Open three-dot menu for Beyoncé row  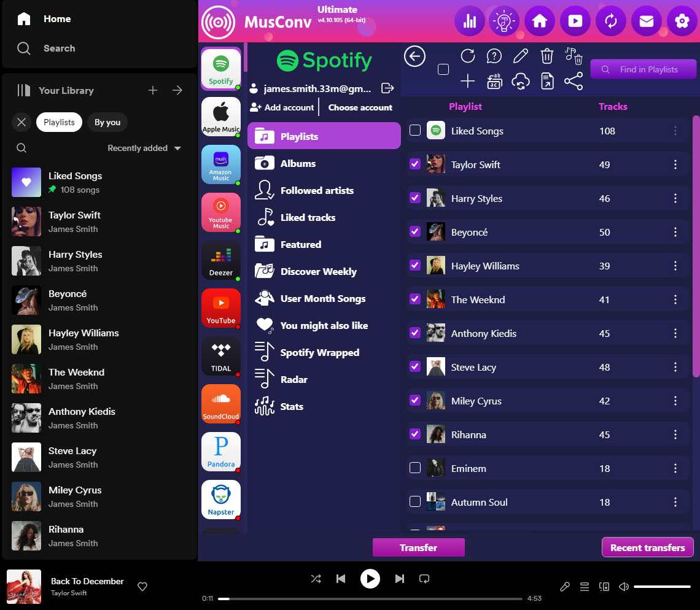point(675,232)
